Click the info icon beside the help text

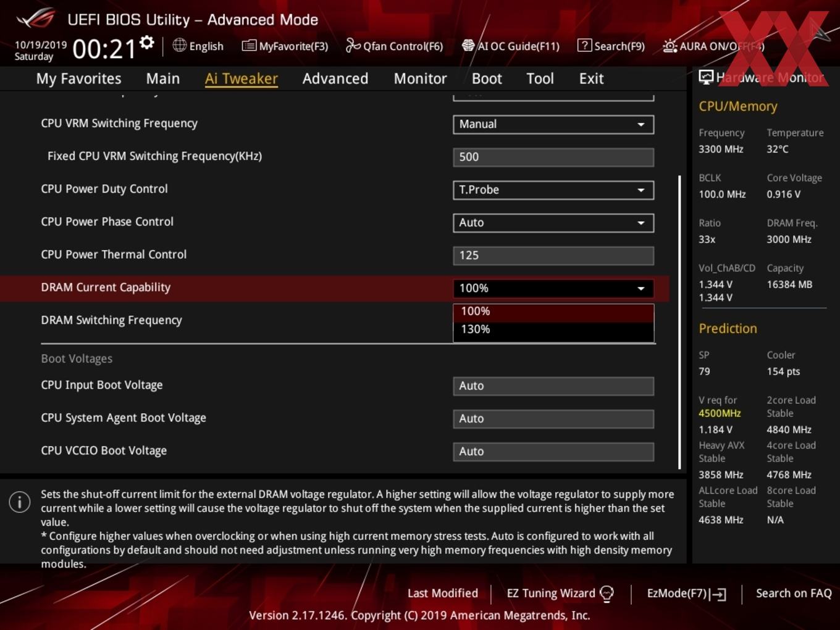coord(20,502)
